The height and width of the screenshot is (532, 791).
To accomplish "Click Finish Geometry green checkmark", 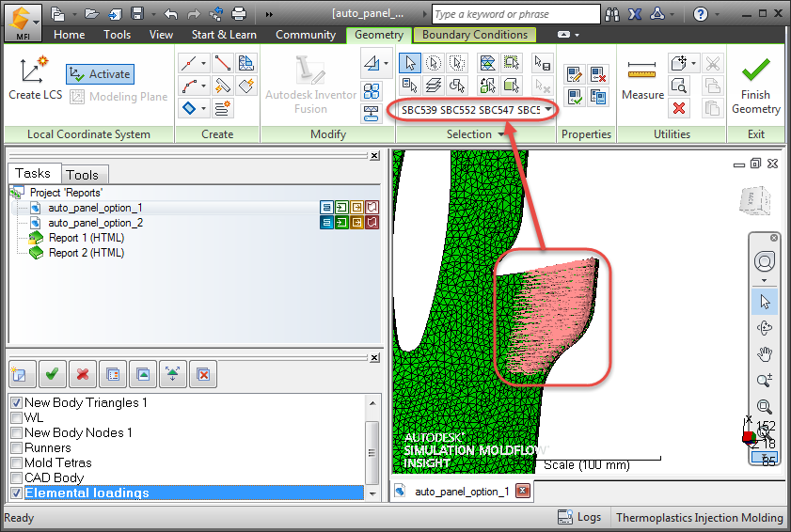I will tap(755, 86).
